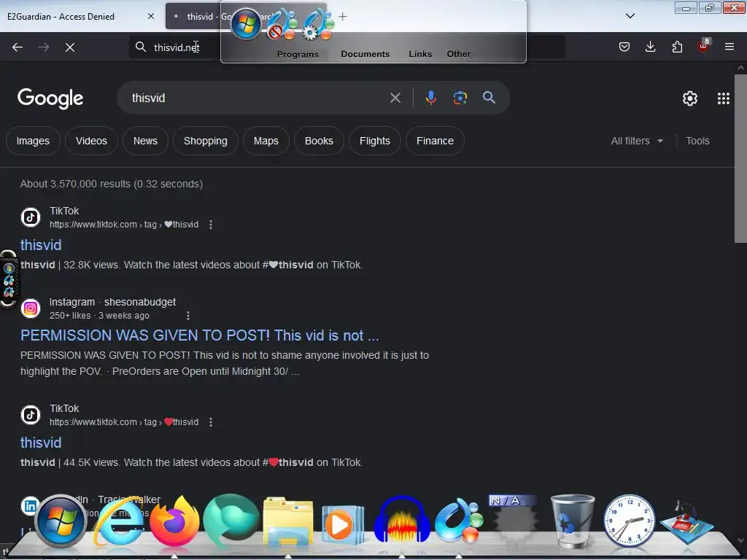Click the forward navigation arrow
Screen dimensions: 747x560
pyautogui.click(x=44, y=47)
